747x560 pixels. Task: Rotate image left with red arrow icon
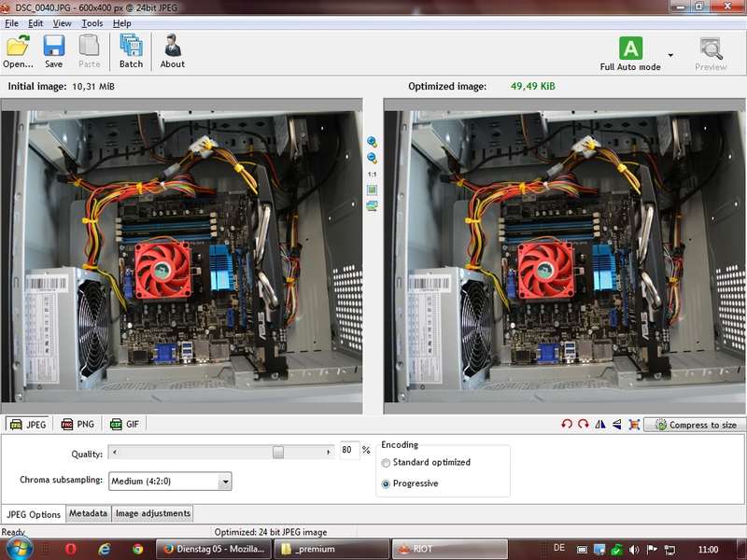click(567, 424)
